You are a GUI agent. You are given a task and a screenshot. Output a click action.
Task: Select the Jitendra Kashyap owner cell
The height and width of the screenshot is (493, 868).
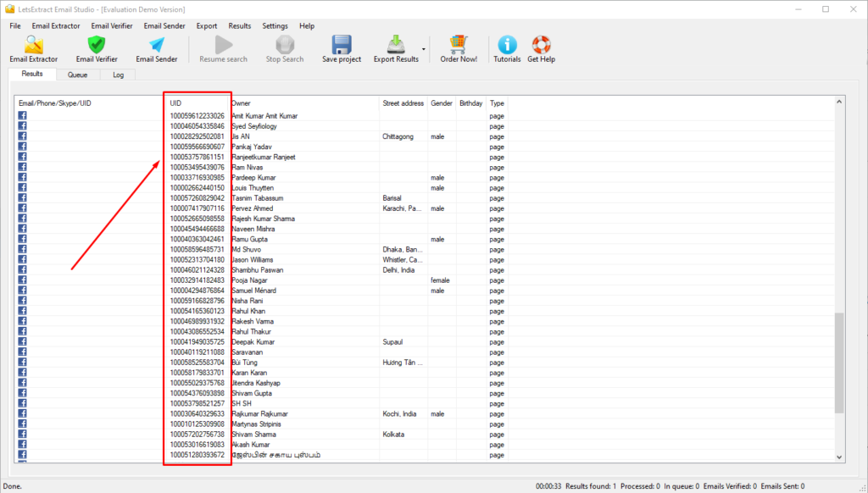coord(256,383)
